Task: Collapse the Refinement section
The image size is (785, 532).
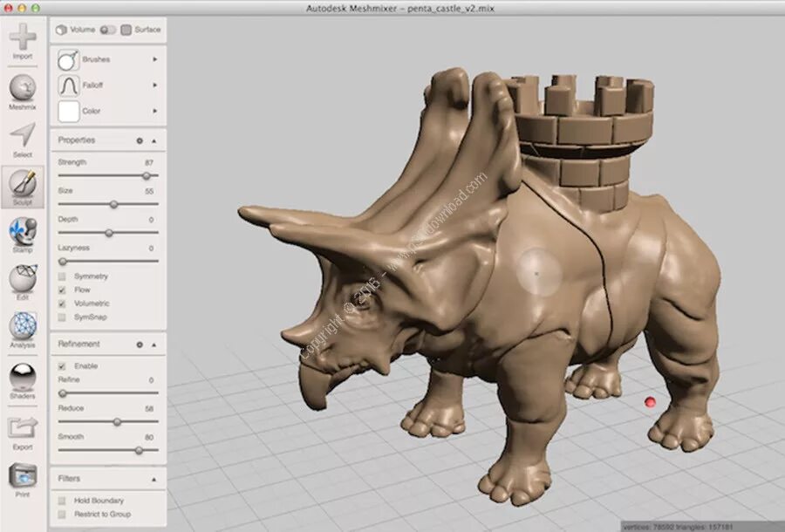Action: tap(154, 344)
